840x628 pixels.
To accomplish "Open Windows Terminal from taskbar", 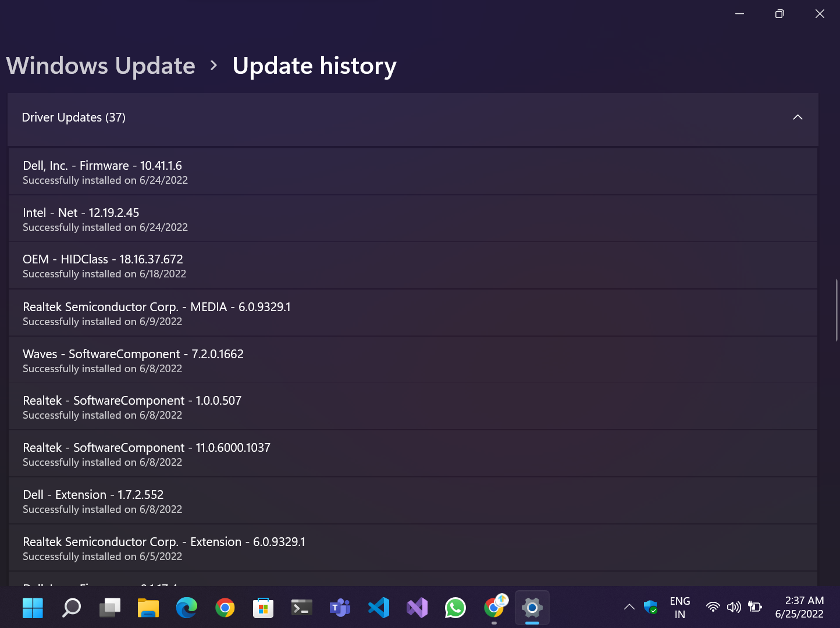I will point(301,608).
